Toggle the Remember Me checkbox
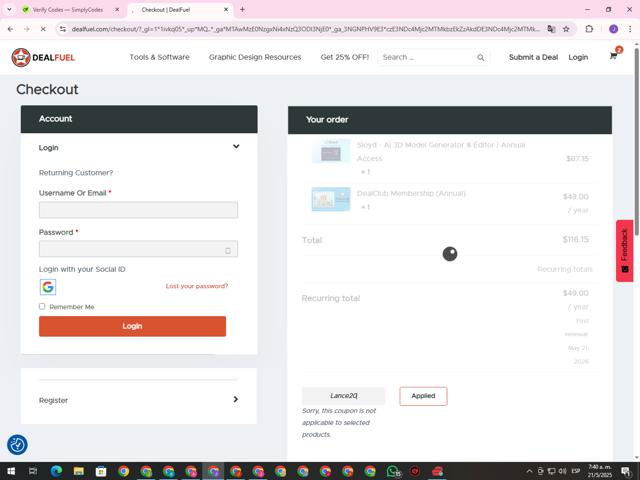This screenshot has height=480, width=640. click(x=42, y=306)
